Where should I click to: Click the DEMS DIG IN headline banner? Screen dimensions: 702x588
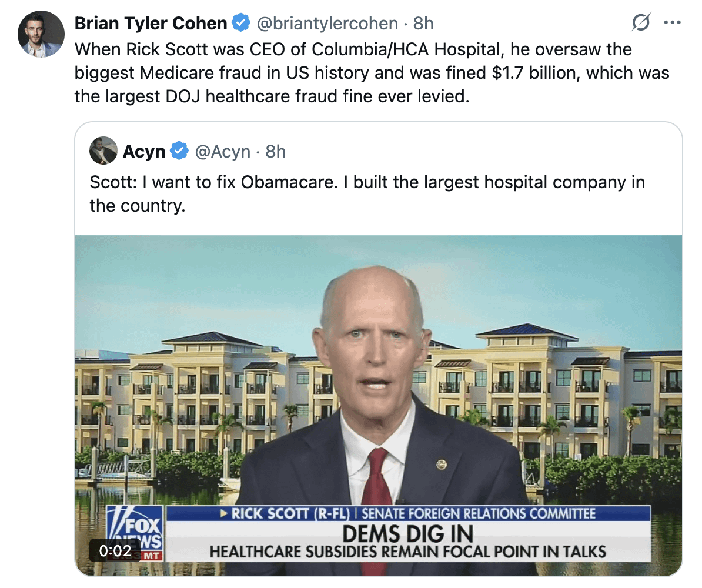407,534
